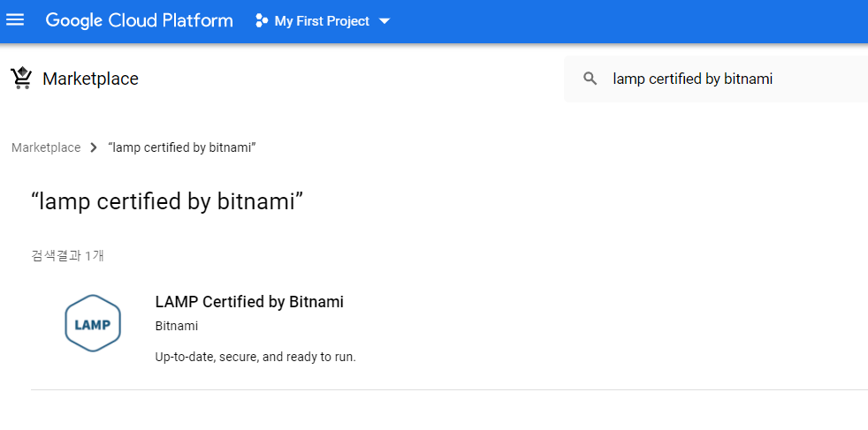Viewport: 868px width, 430px height.
Task: Click the quoted search results heading
Action: 167,201
